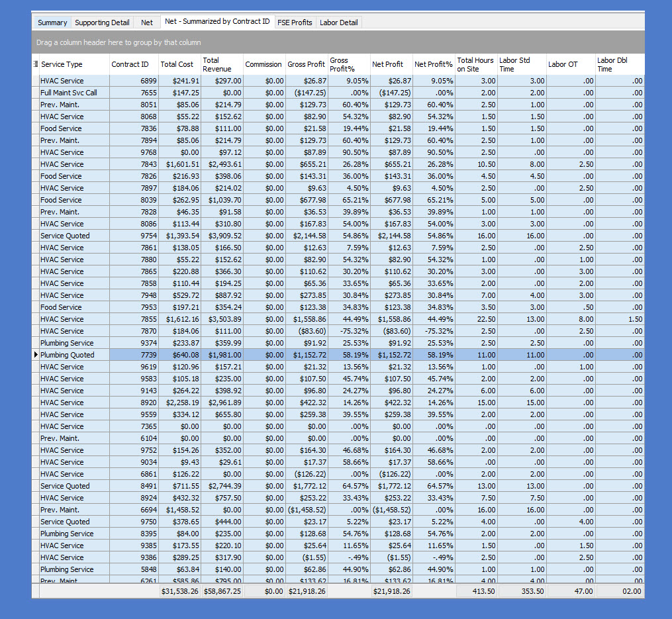Click the Gross Profit column header
This screenshot has height=619, width=672.
307,64
